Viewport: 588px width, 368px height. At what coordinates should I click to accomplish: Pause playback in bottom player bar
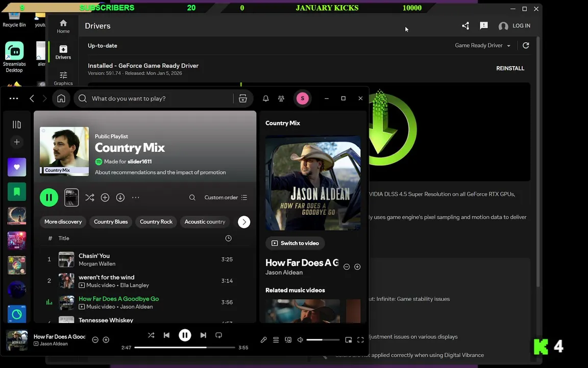click(x=185, y=335)
